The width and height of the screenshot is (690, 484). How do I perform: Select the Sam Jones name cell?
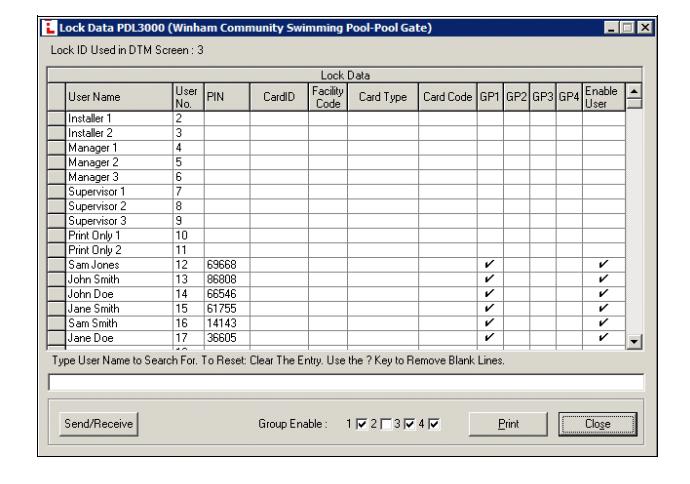pyautogui.click(x=119, y=264)
